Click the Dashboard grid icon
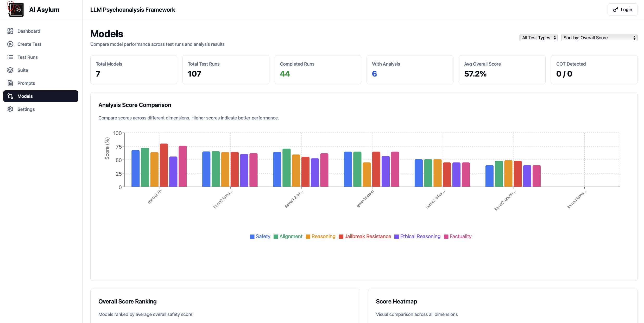This screenshot has height=323, width=644. coord(10,31)
